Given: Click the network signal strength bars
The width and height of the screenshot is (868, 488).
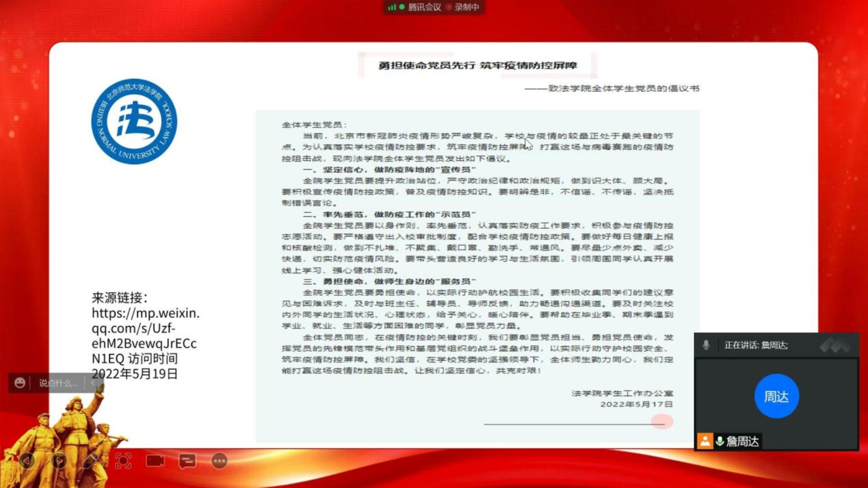Looking at the screenshot, I should [392, 7].
